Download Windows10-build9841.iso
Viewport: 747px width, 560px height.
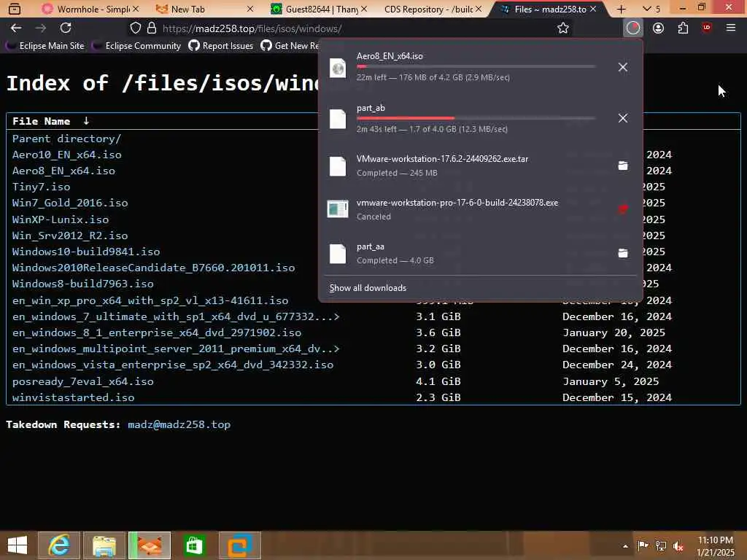(86, 252)
